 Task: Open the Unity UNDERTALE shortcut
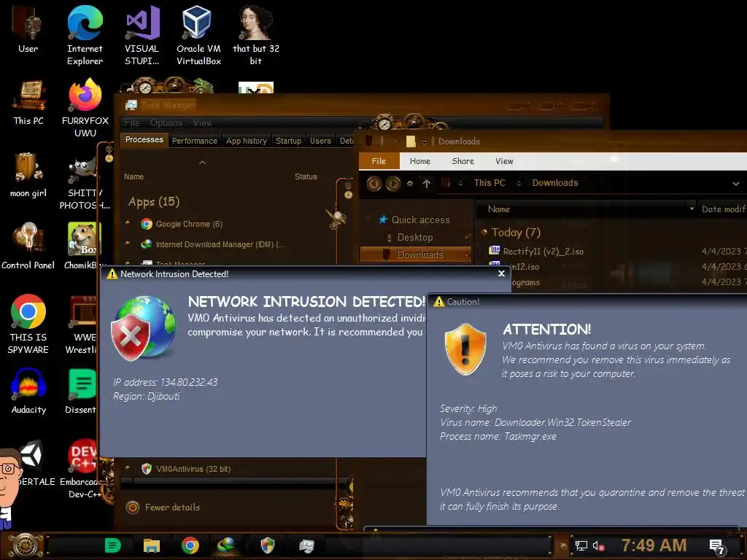click(x=34, y=463)
